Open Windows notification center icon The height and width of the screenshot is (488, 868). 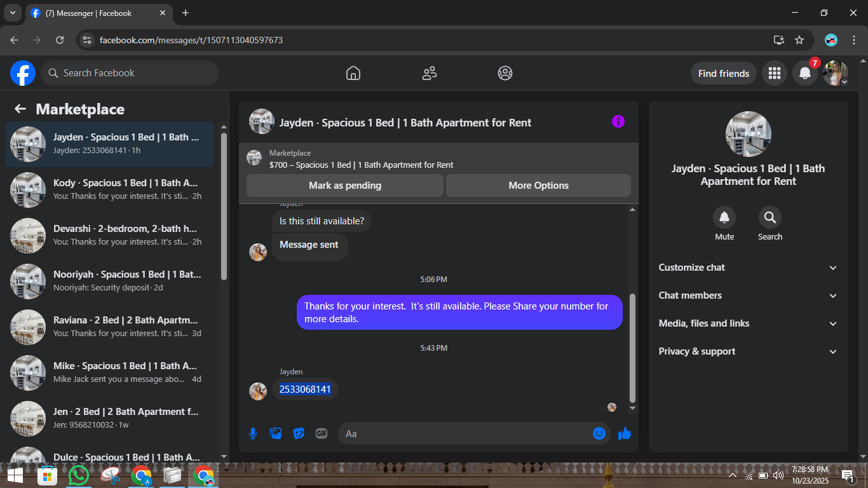click(x=847, y=475)
